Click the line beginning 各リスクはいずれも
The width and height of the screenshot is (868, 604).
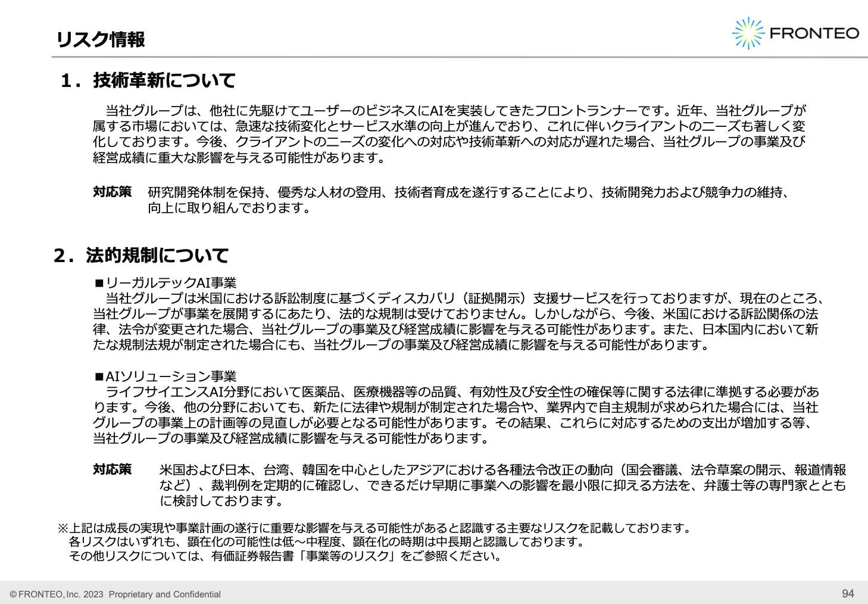[x=328, y=541]
